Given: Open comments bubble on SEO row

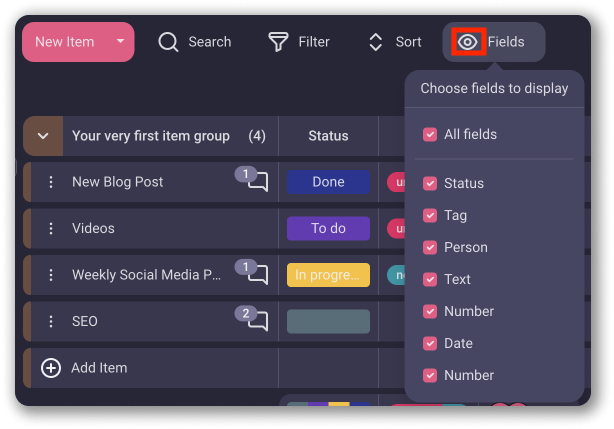Looking at the screenshot, I should 257,321.
